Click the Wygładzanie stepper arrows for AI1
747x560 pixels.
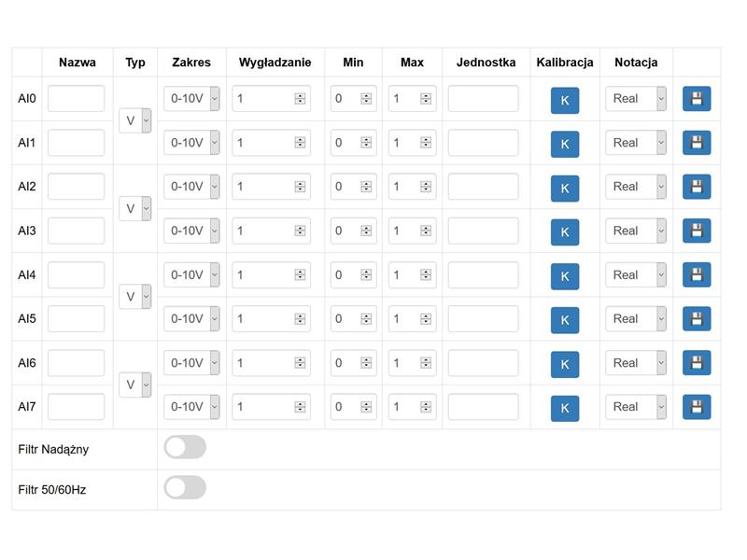[x=300, y=143]
